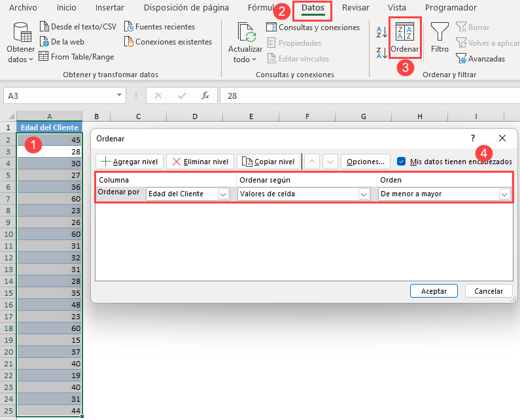The height and width of the screenshot is (420, 520).
Task: Select row 22 header
Action: click(9, 376)
